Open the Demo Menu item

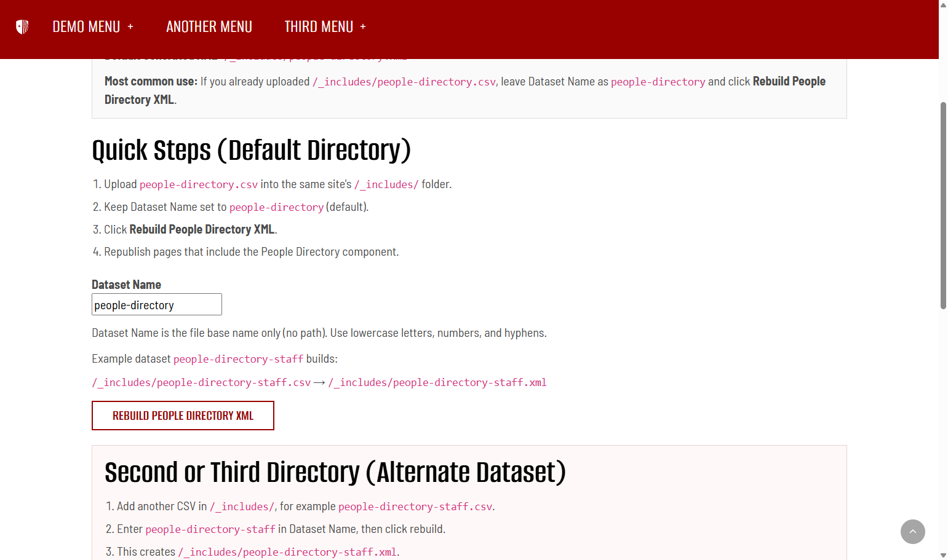[x=86, y=27]
